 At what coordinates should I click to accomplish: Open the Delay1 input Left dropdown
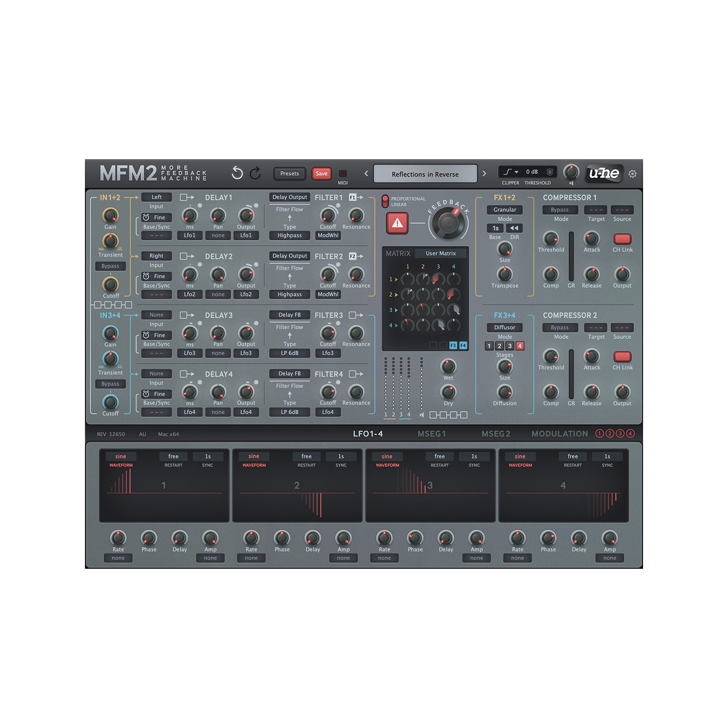156,197
